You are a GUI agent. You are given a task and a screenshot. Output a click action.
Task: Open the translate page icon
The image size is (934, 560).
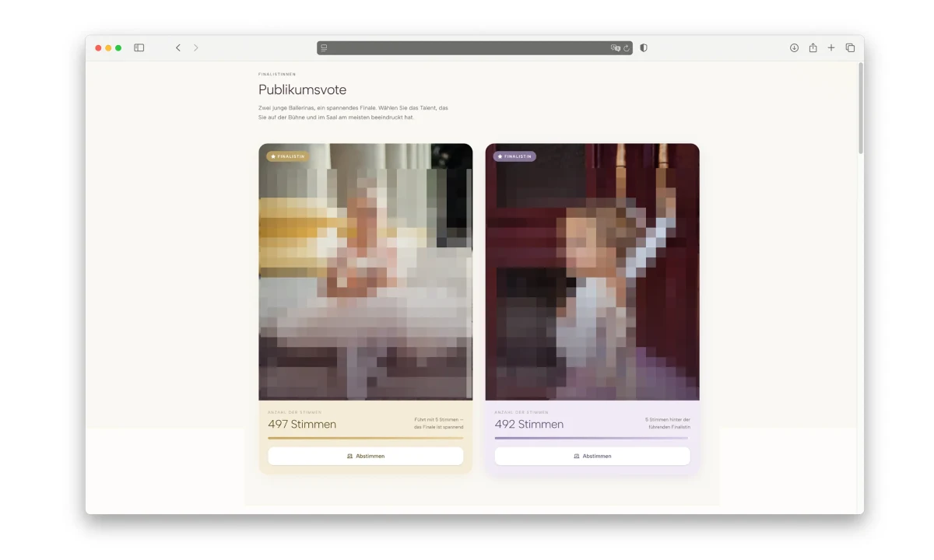[x=615, y=47]
